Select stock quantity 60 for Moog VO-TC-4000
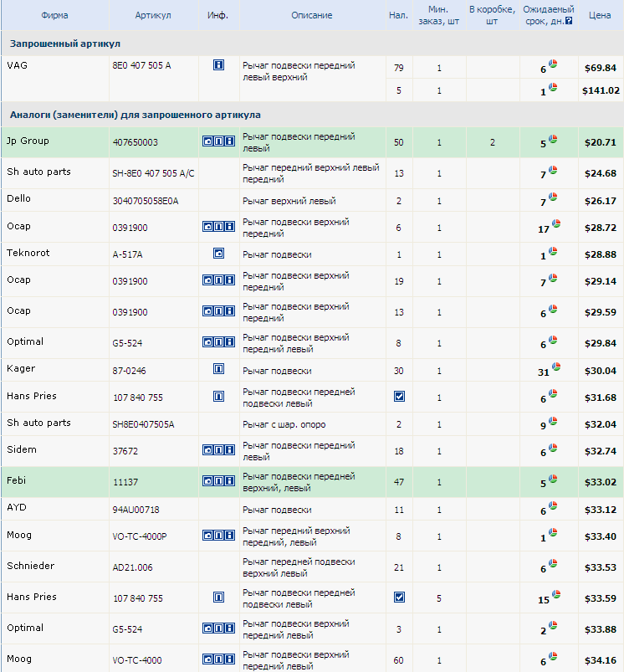This screenshot has width=624, height=672. (x=399, y=660)
